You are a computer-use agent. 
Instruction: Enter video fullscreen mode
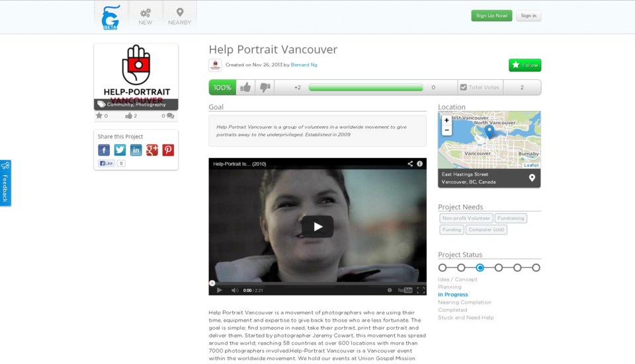coord(421,290)
